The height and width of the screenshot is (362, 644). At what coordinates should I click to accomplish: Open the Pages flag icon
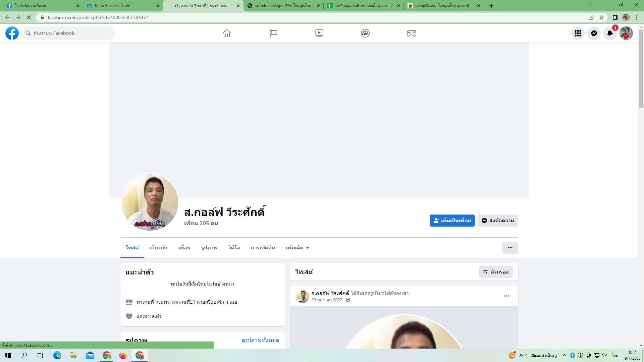coord(273,33)
